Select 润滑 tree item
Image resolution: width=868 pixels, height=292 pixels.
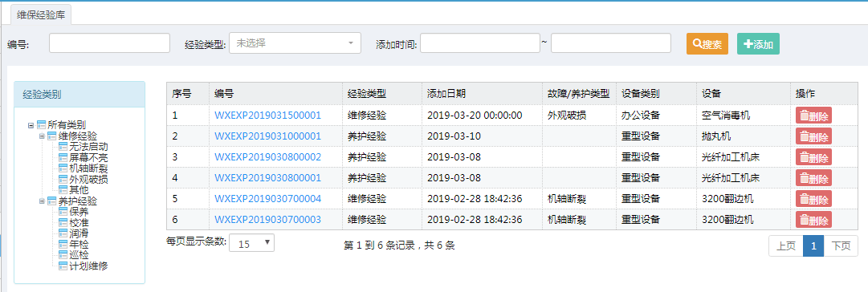point(79,233)
